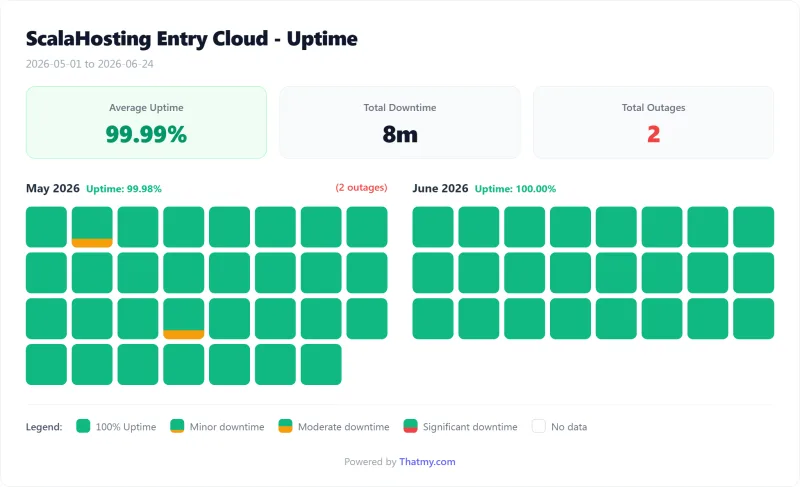
Task: Click the Average Uptime 99.99% card
Action: (146, 122)
